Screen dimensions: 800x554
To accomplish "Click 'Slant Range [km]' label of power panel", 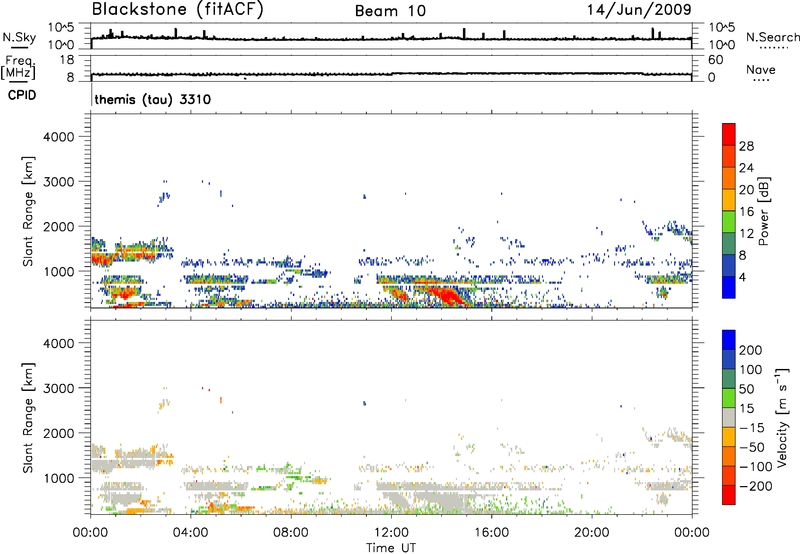I will pos(28,211).
